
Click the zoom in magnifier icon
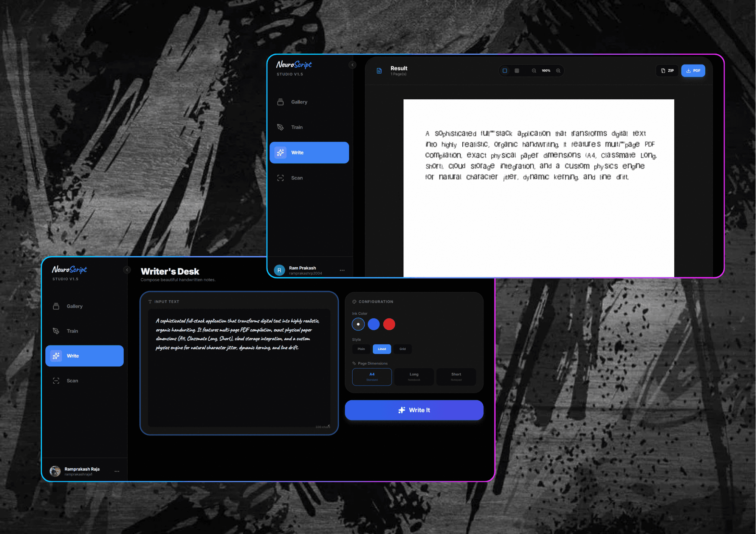558,71
